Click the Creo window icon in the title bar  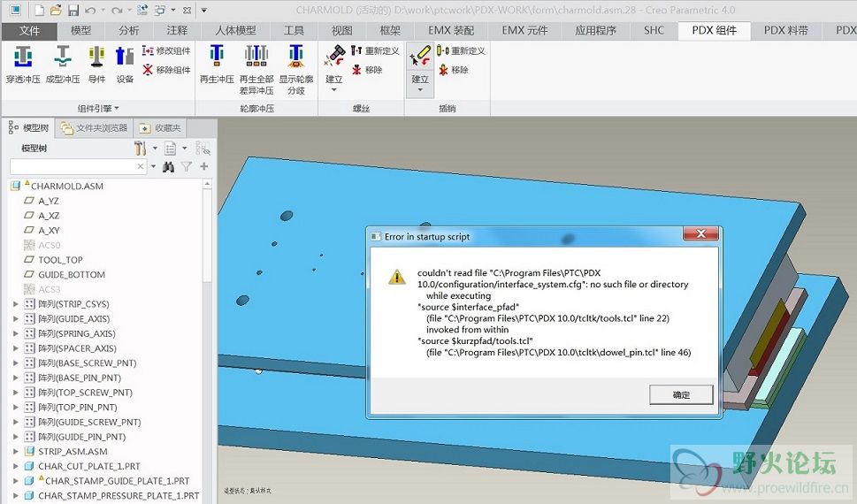click(16, 10)
